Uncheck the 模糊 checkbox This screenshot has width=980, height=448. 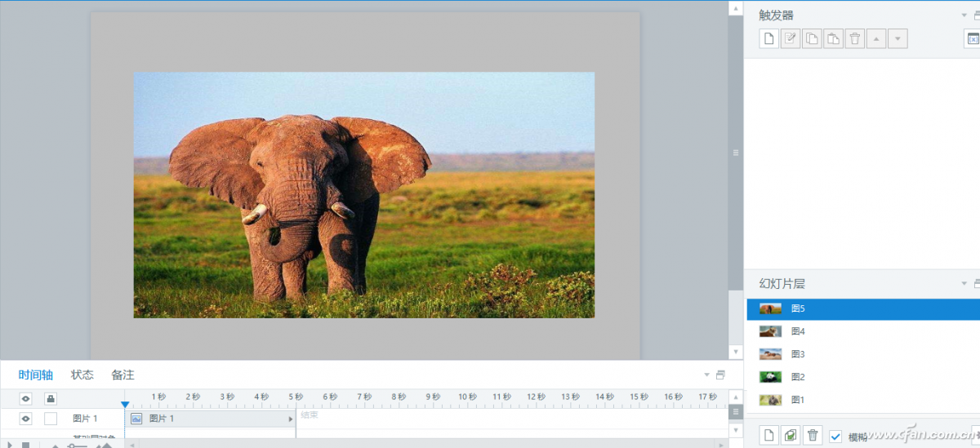click(835, 437)
